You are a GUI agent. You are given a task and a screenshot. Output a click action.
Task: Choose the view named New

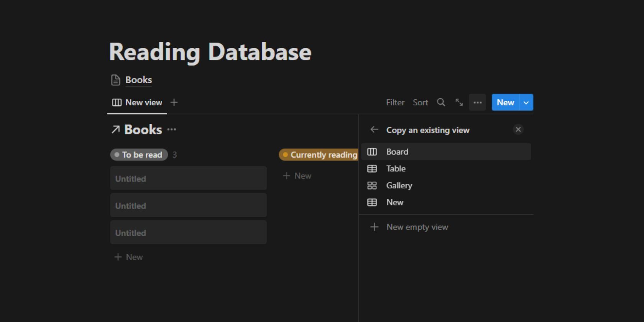(394, 202)
